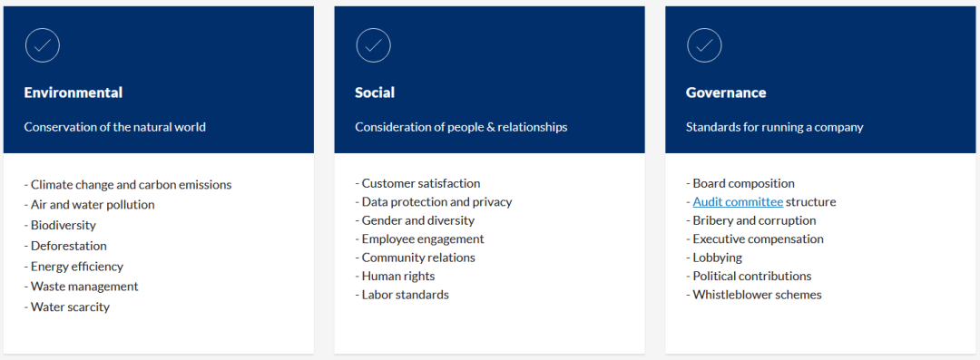Click the Whistleblower schemes list item
The height and width of the screenshot is (360, 980).
coord(754,295)
